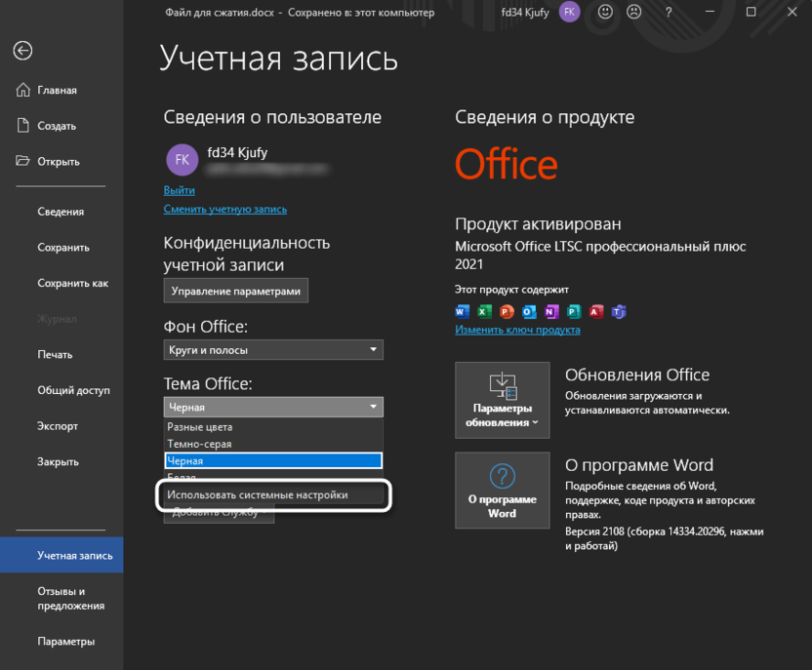
Task: Click the Publisher icon in product contents
Action: pyautogui.click(x=574, y=311)
